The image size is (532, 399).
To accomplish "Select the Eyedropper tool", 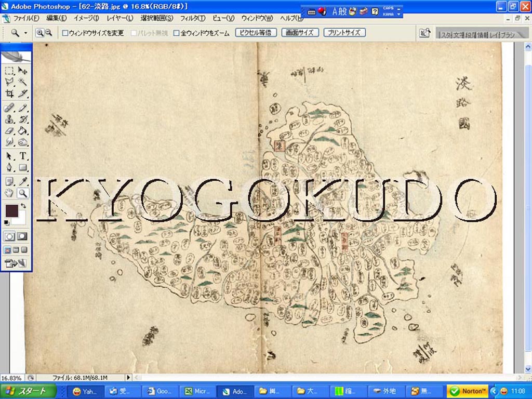I will pyautogui.click(x=22, y=181).
